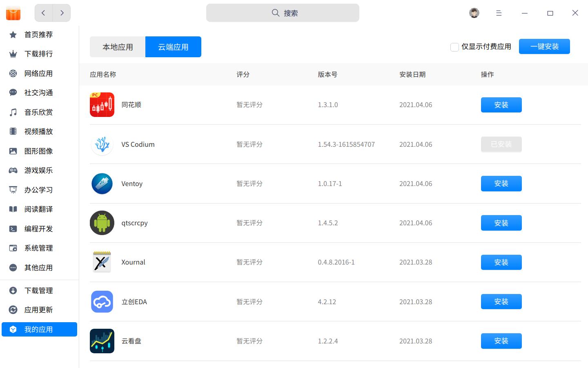Click the 游戏娱乐 gamepad icon

13,171
